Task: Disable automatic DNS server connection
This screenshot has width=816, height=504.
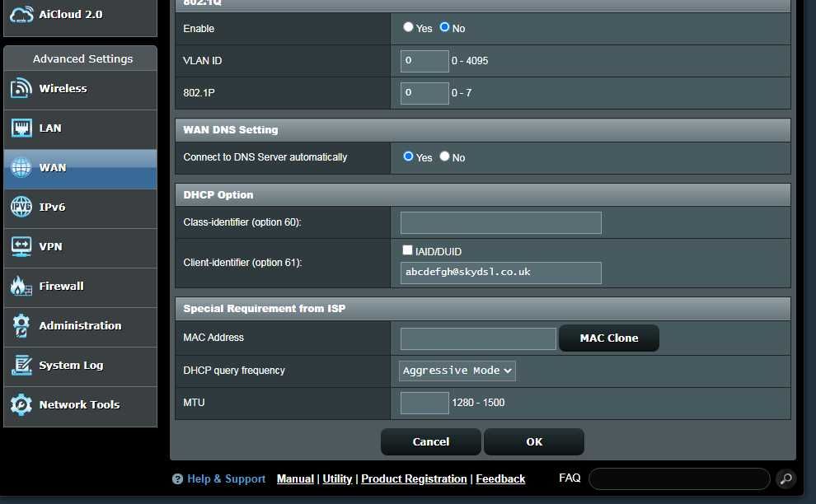Action: [x=443, y=156]
